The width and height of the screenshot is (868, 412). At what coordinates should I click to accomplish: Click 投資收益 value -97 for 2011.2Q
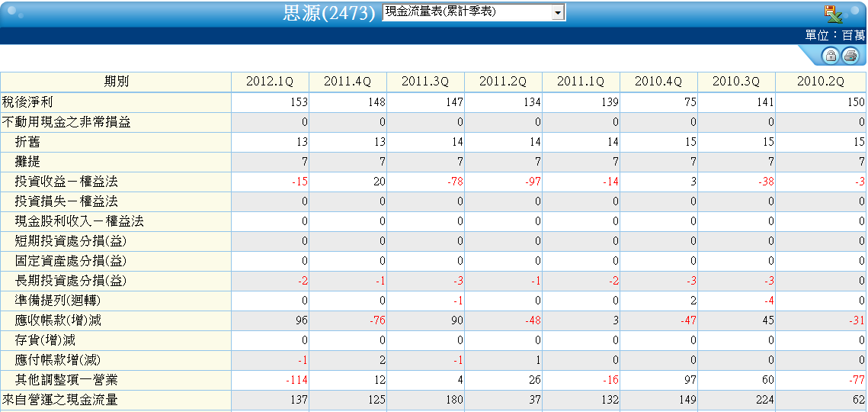tap(531, 182)
